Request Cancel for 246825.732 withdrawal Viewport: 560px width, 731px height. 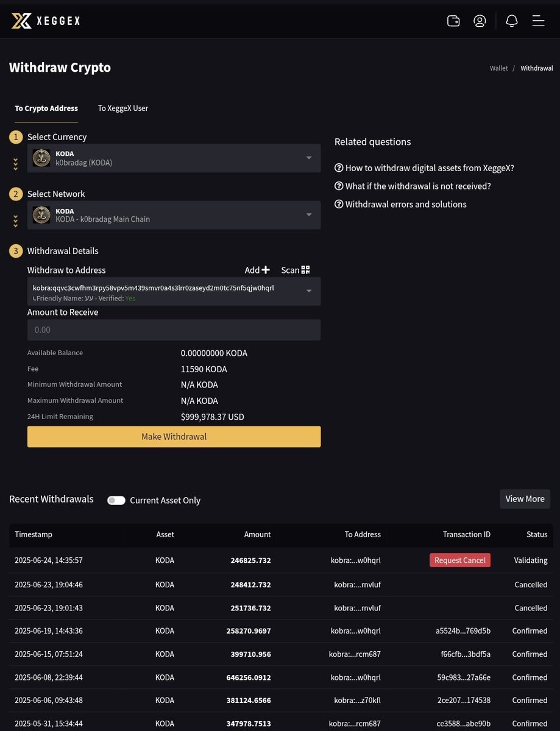pos(460,560)
